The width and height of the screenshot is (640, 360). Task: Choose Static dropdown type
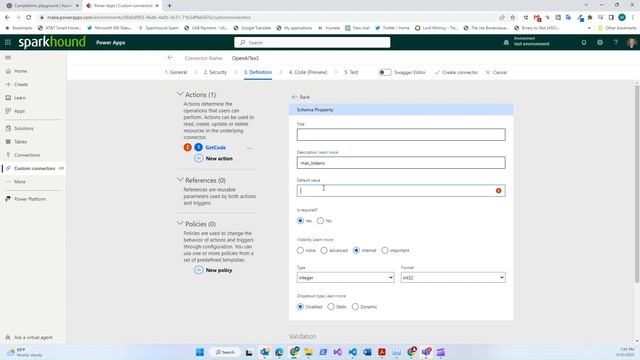[331, 307]
